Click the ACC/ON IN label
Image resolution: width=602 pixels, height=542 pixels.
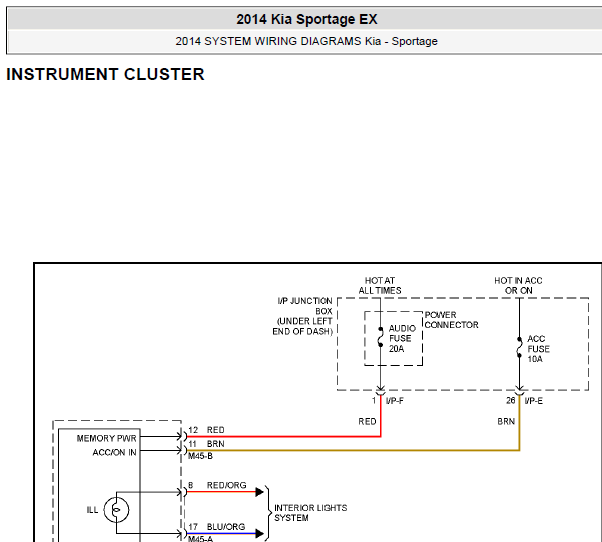click(114, 453)
